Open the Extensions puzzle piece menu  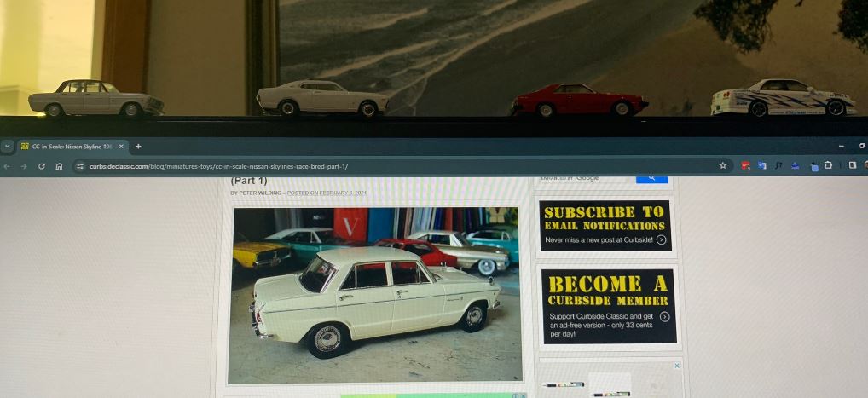pos(828,165)
